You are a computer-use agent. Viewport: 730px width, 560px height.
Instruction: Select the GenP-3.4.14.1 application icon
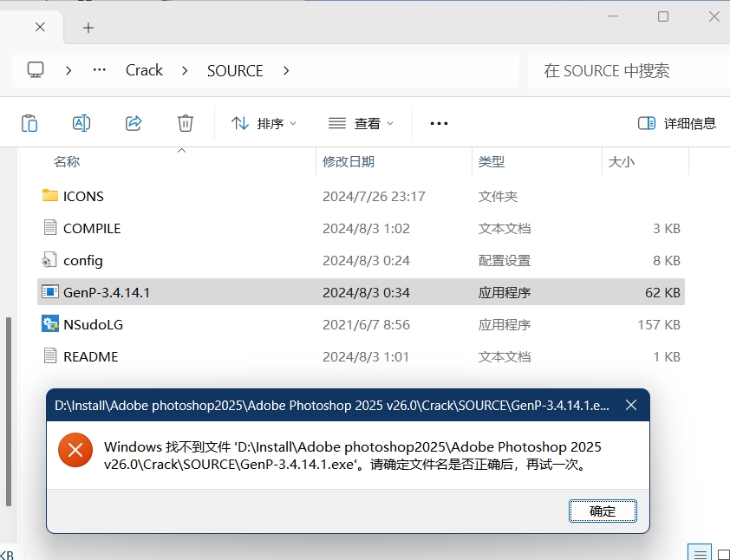click(49, 292)
